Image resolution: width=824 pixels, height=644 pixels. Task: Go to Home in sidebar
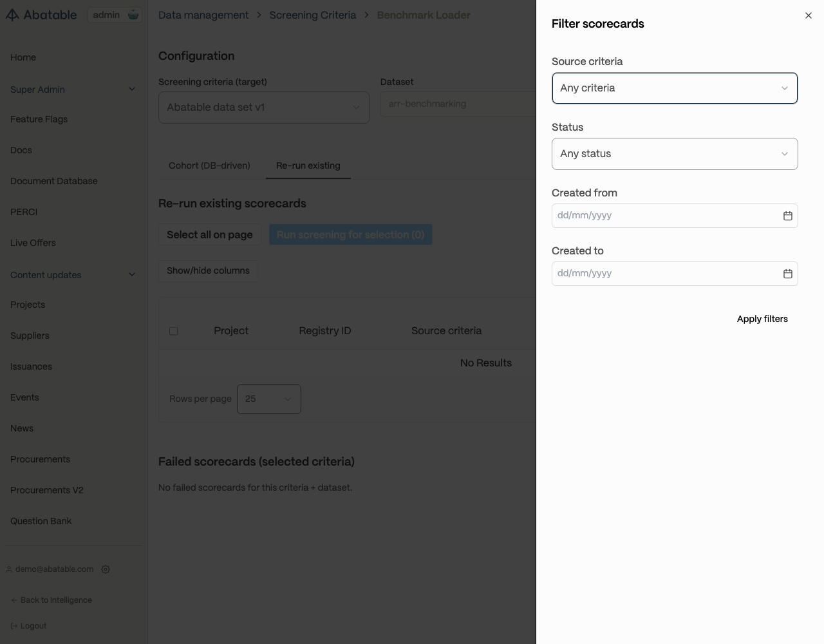pos(23,57)
